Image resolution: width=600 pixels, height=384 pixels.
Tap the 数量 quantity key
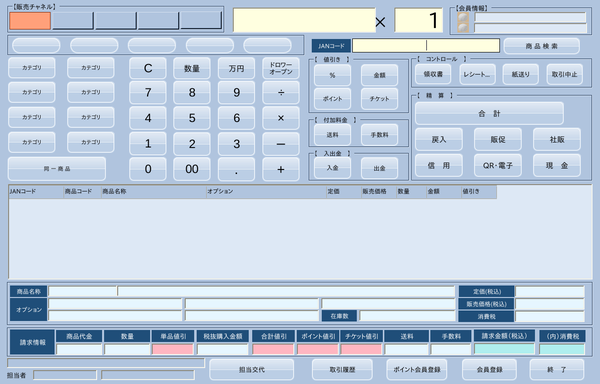coord(192,68)
